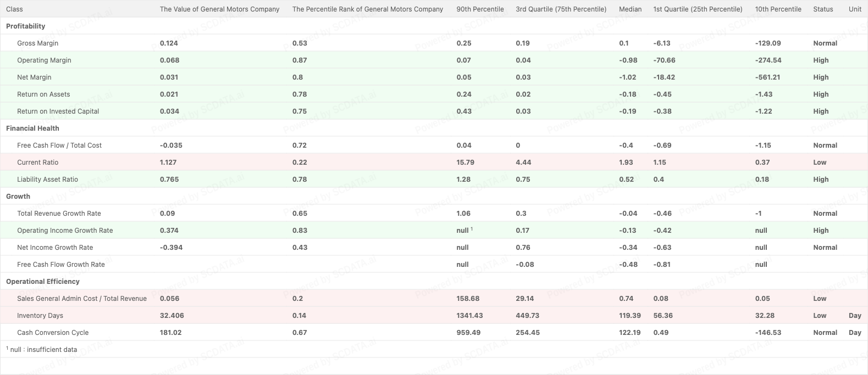Click the Growth category heading
The image size is (868, 375).
click(18, 196)
